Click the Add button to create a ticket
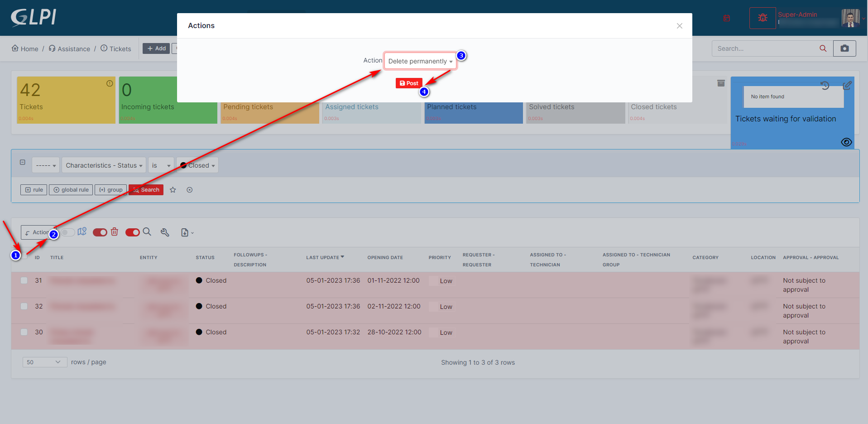This screenshot has width=868, height=424. 156,48
